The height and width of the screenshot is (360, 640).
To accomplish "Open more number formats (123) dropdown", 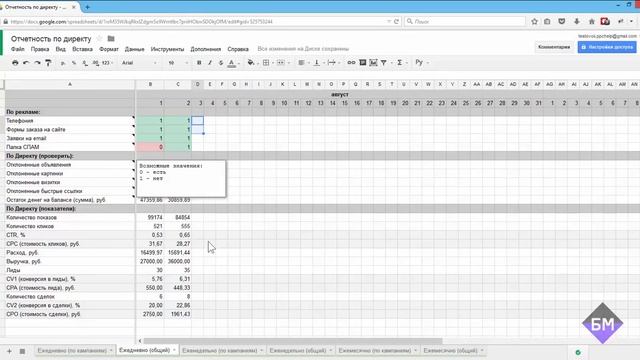I will pos(108,63).
